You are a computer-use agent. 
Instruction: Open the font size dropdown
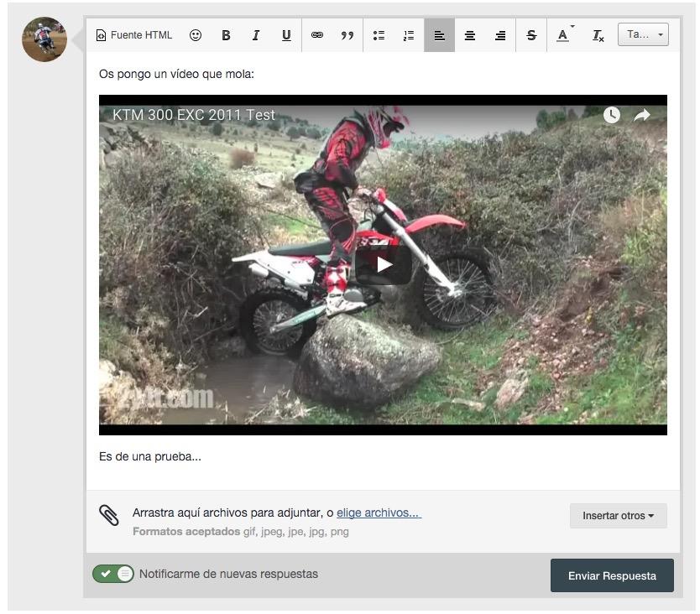[643, 35]
